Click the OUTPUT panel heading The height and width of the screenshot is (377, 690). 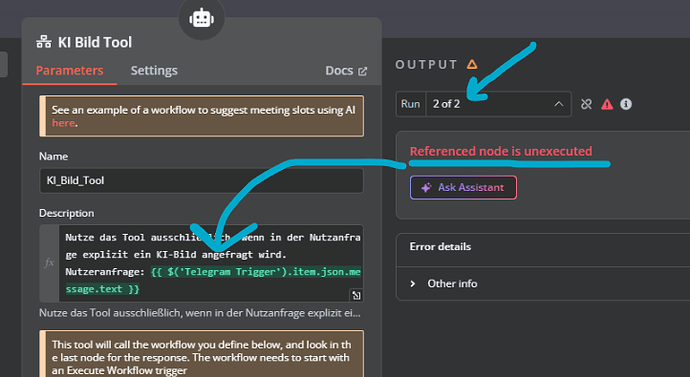pyautogui.click(x=426, y=65)
